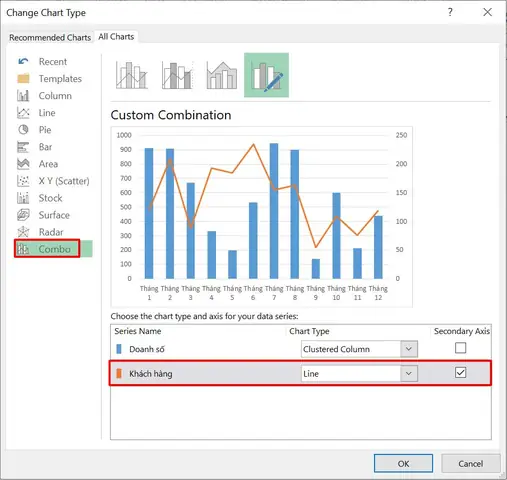The image size is (507, 480).
Task: Click the Line combo box text
Action: [311, 374]
